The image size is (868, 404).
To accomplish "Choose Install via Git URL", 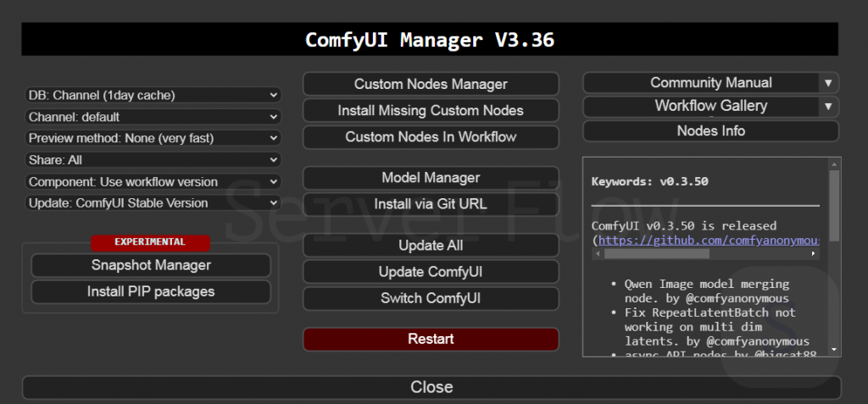I will (x=431, y=204).
